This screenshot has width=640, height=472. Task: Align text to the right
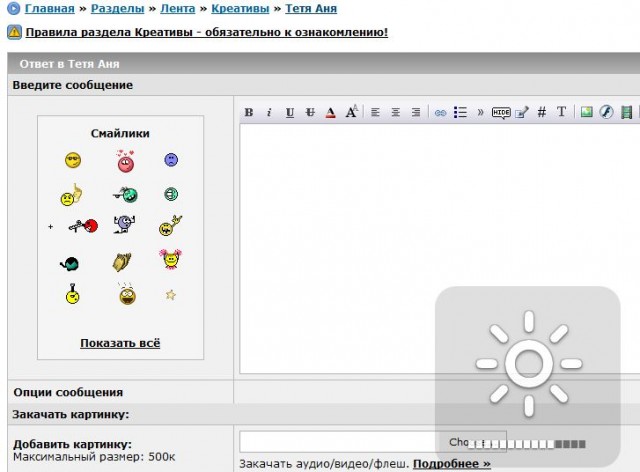[416, 113]
